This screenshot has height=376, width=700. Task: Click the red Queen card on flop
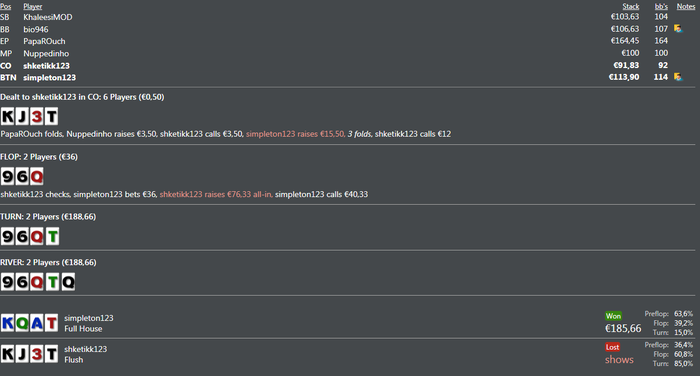point(37,176)
